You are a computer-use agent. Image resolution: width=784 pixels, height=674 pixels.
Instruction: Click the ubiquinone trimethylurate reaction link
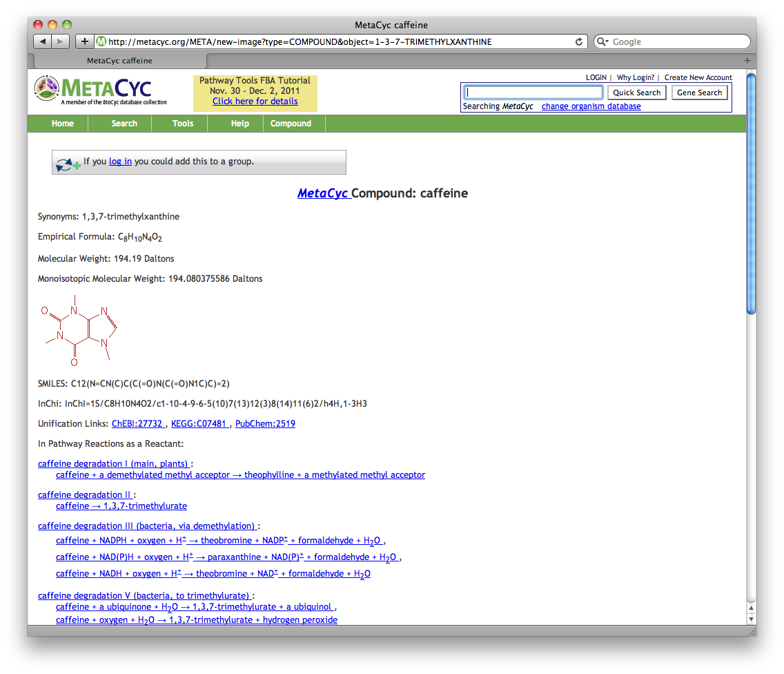tap(194, 607)
